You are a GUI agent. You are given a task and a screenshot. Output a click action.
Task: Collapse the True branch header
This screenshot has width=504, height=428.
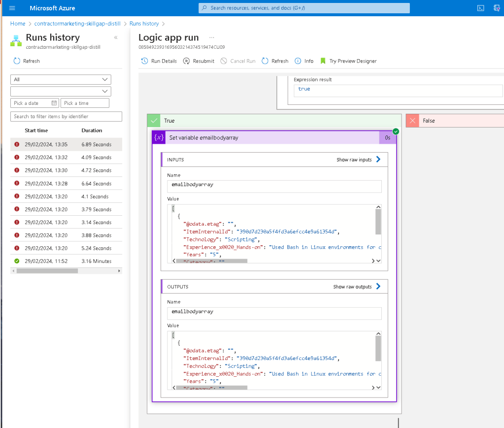pyautogui.click(x=274, y=121)
